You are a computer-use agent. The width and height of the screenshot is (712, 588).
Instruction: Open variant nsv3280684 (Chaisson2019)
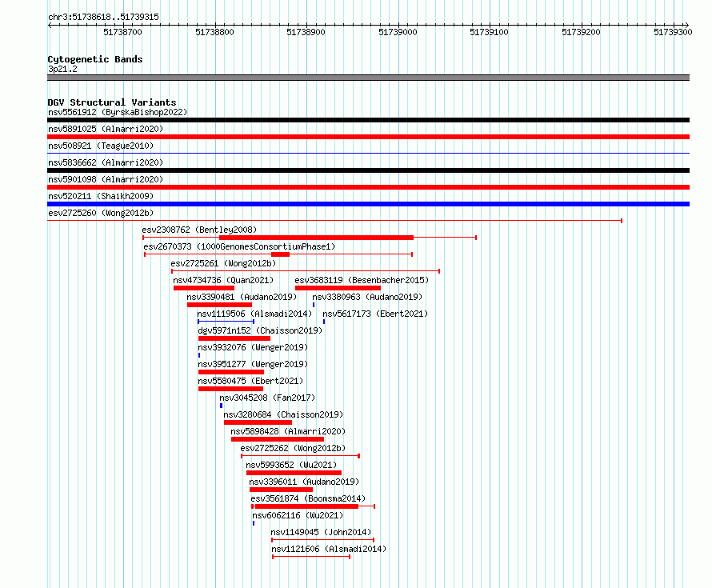click(283, 414)
